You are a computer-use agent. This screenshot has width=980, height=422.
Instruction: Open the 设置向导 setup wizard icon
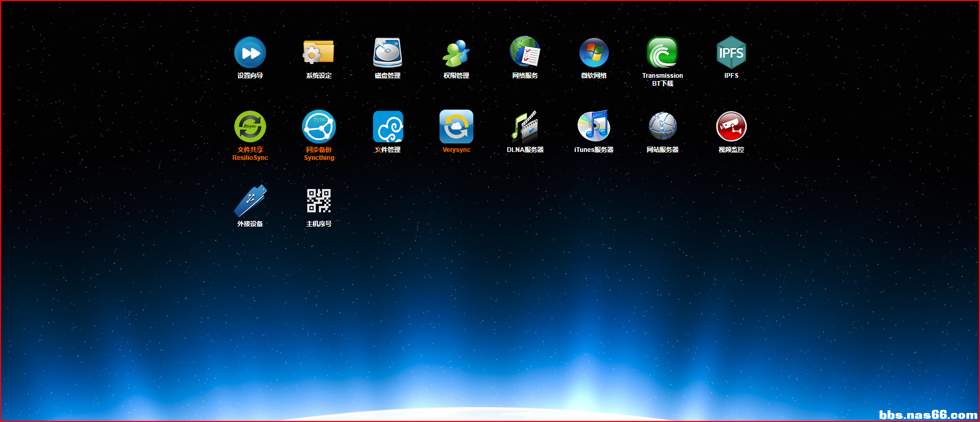tap(250, 52)
